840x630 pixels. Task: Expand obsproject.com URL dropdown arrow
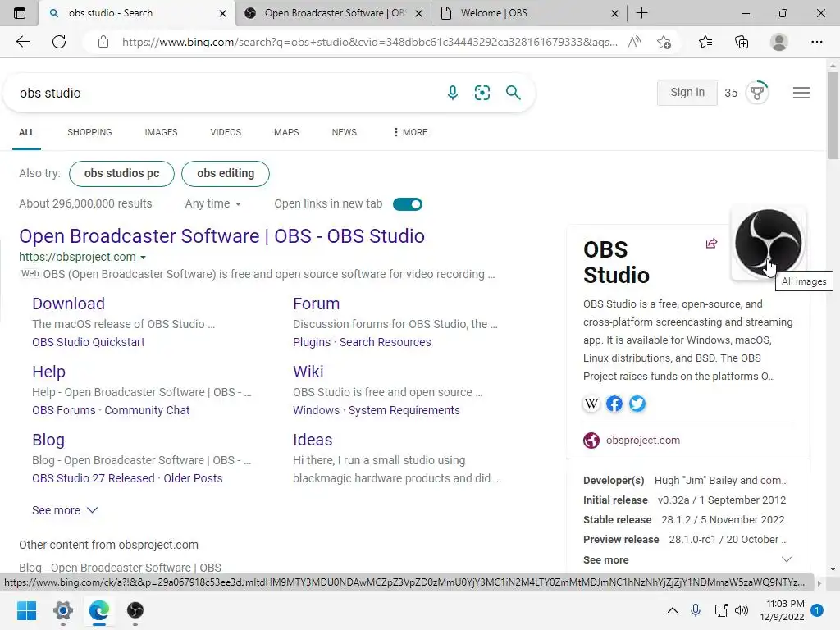[x=143, y=258]
